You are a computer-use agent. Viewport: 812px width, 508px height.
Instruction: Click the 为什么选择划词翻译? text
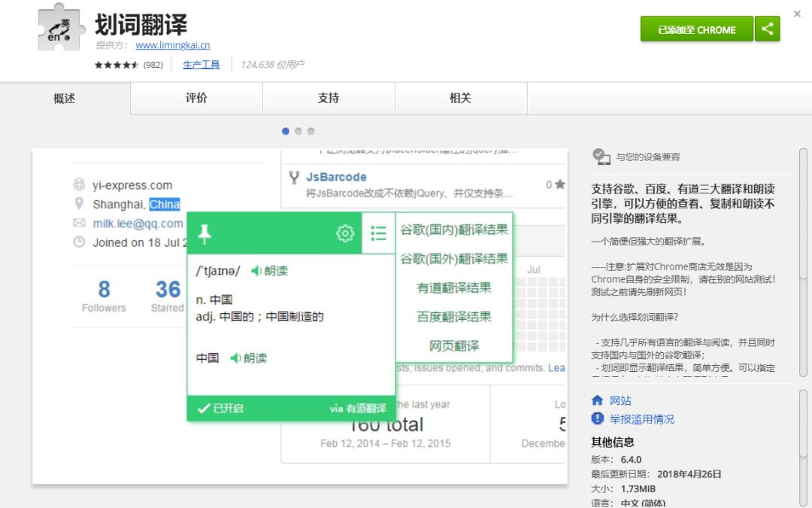(x=635, y=317)
